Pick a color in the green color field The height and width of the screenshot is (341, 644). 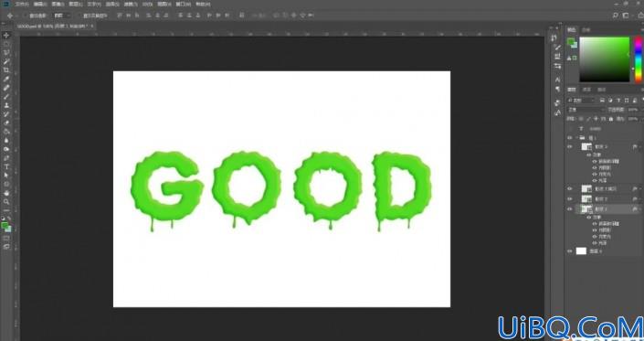pyautogui.click(x=604, y=59)
